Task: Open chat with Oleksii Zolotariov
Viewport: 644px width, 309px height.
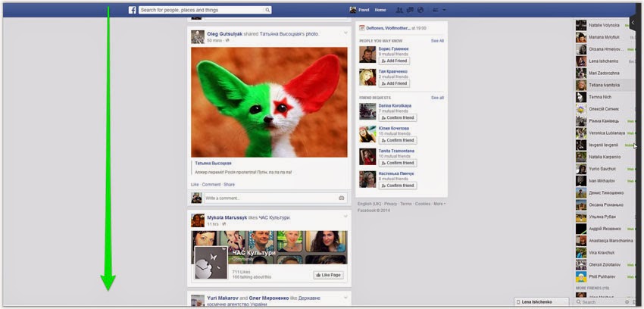Action: pyautogui.click(x=604, y=264)
